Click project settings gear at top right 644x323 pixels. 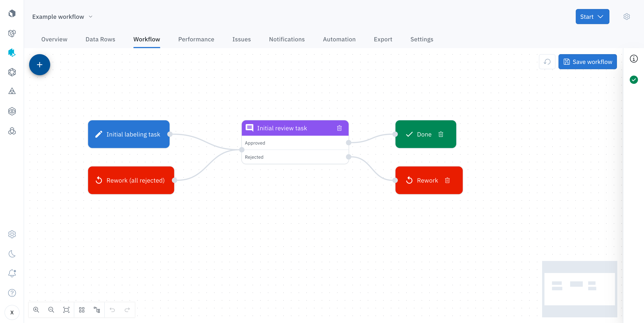(627, 17)
